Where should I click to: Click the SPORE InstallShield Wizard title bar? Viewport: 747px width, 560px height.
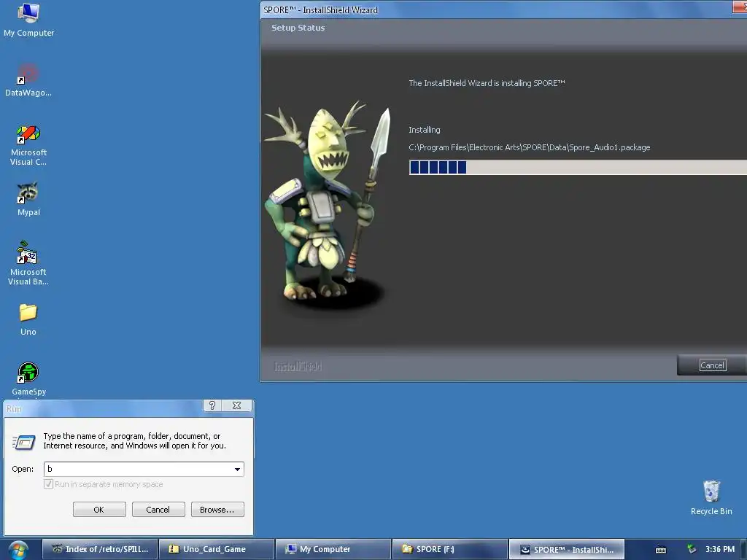click(x=495, y=9)
